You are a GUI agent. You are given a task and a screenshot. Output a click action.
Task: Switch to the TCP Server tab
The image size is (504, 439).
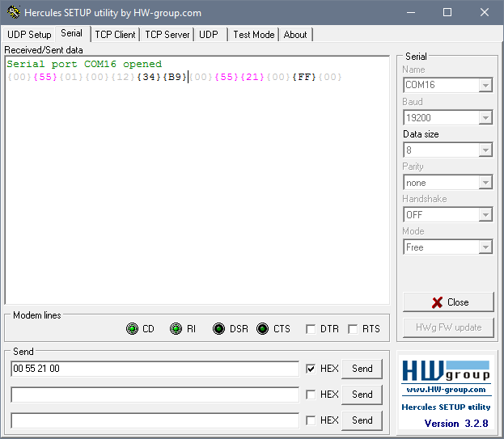[167, 35]
